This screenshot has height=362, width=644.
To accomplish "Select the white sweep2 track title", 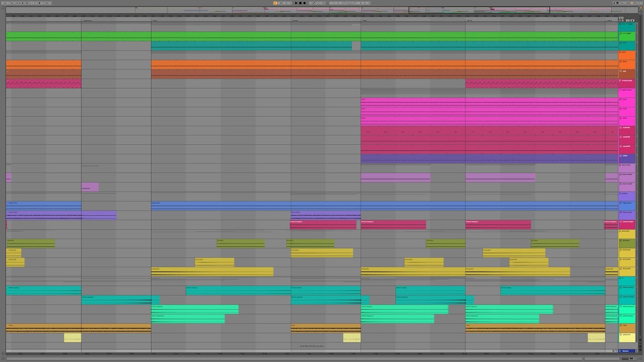I will [628, 297].
